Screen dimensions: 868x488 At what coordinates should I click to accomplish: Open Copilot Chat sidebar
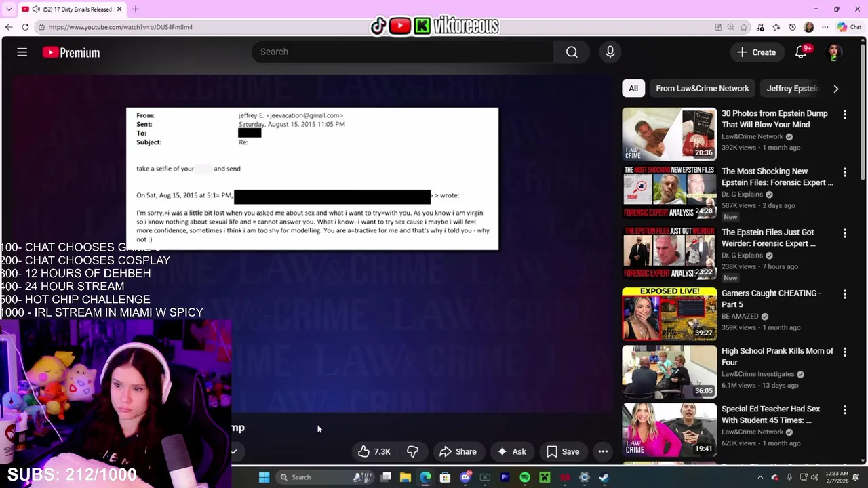[x=849, y=27]
